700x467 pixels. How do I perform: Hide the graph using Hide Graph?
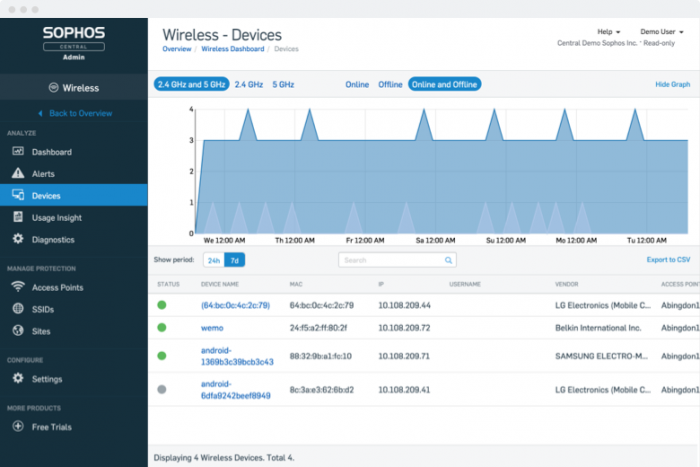pos(672,85)
